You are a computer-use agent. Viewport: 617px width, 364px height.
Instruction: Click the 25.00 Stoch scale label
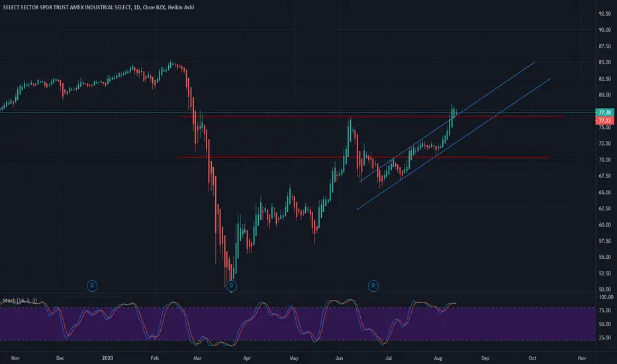[604, 338]
